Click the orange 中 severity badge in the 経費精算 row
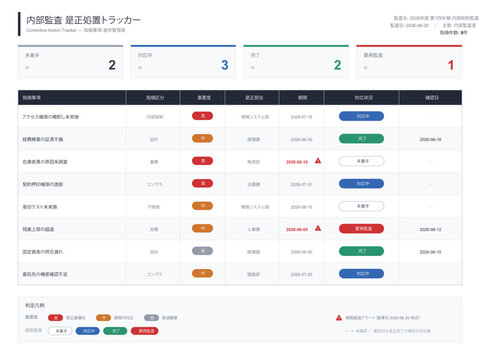 [x=202, y=138]
